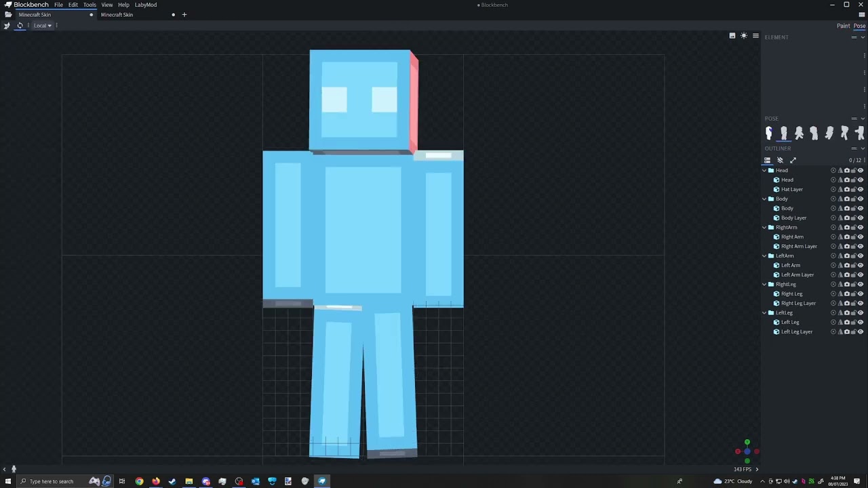Screen dimensions: 868x488
Task: Collapse the Pose panel chevron
Action: [863, 119]
